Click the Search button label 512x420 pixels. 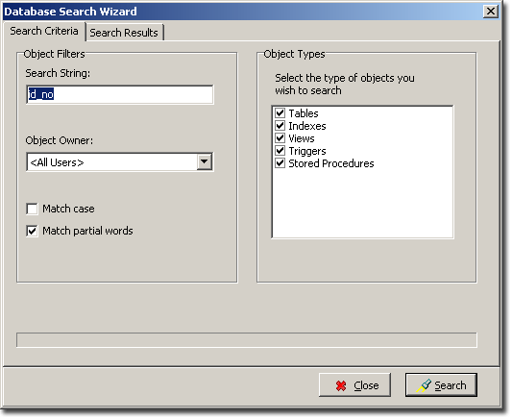[x=450, y=385]
